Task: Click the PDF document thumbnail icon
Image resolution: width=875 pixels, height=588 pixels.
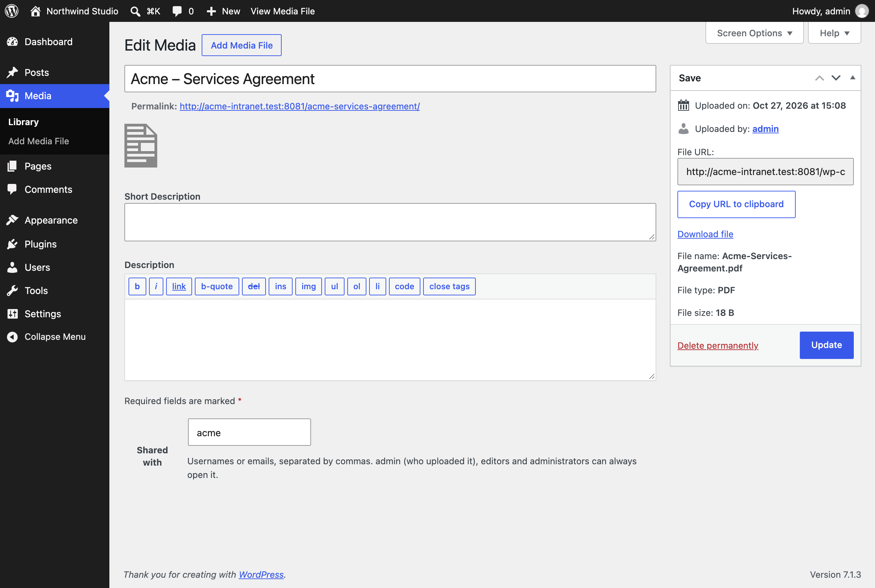Action: tap(140, 146)
